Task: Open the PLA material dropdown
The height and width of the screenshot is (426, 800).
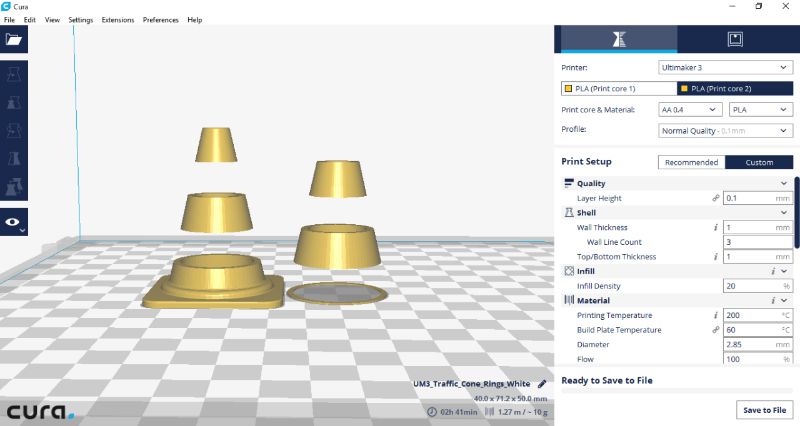Action: click(x=761, y=110)
